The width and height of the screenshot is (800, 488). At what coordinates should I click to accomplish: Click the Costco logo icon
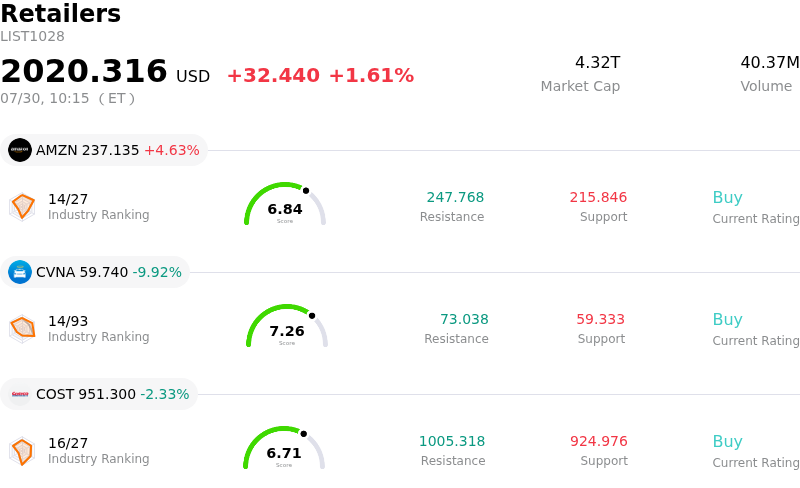point(20,394)
